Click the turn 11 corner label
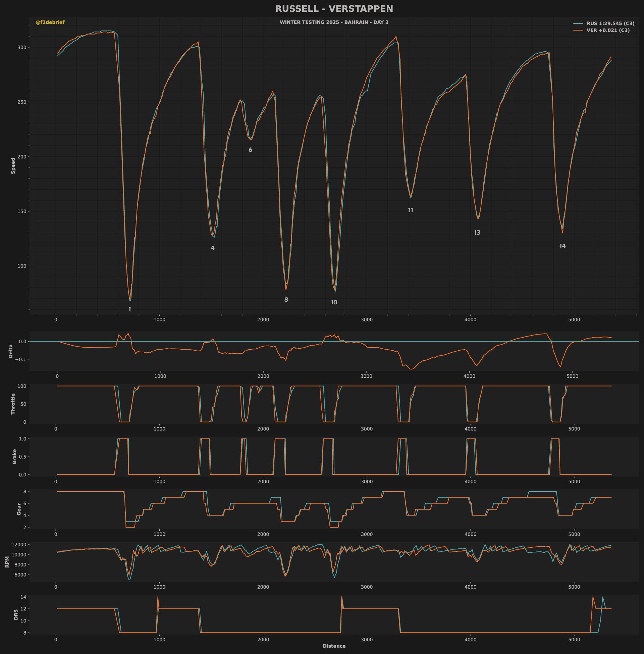Screen dimensions: 644x654 point(410,210)
